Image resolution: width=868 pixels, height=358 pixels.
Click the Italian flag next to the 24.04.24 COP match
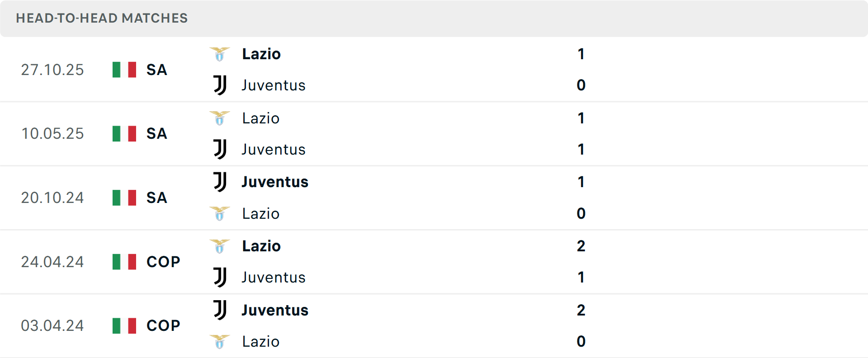[124, 262]
